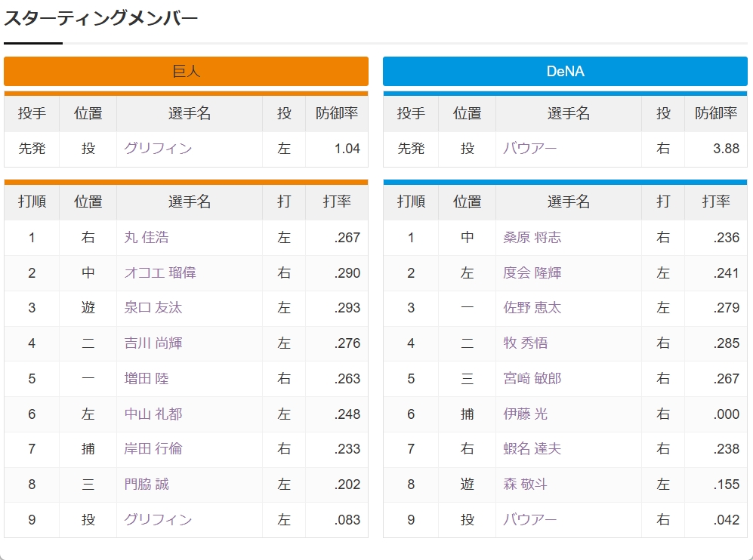This screenshot has height=560, width=753.
Task: Click 防御率 header in Giants pitcher table
Action: tap(337, 113)
